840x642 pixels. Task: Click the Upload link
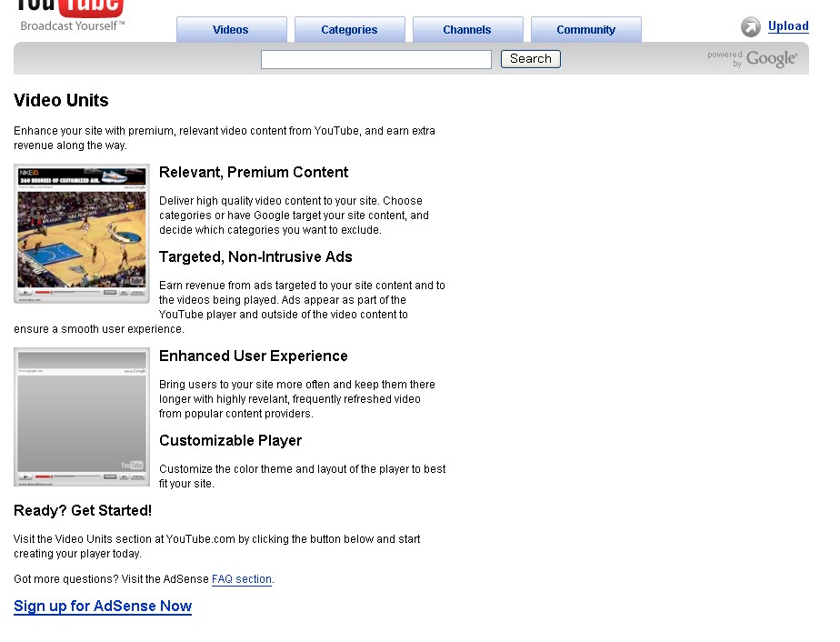point(788,26)
